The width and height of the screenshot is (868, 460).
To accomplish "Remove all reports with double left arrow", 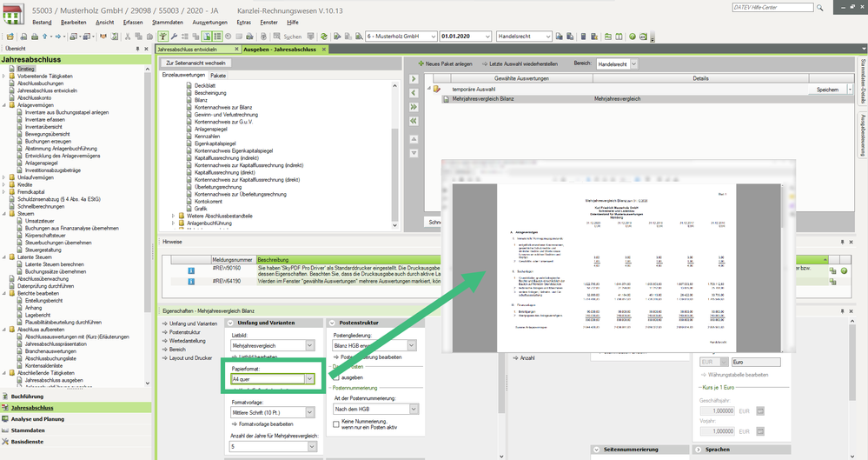I will coord(414,120).
